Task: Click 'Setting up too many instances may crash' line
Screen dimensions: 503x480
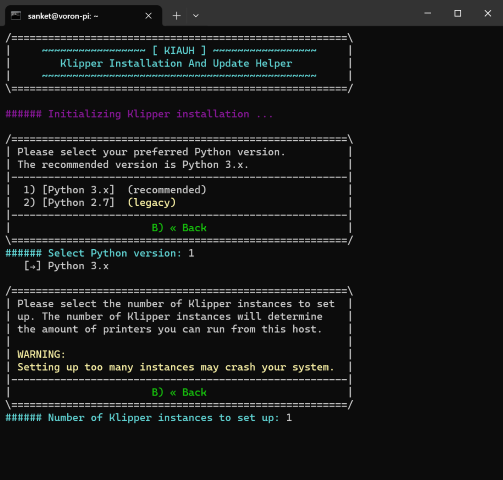Action: [x=176, y=367]
